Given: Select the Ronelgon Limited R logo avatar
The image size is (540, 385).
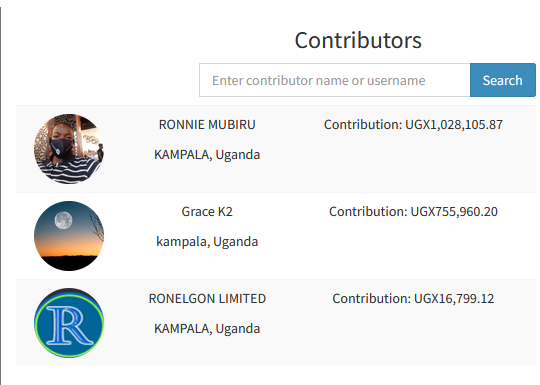Looking at the screenshot, I should [69, 323].
